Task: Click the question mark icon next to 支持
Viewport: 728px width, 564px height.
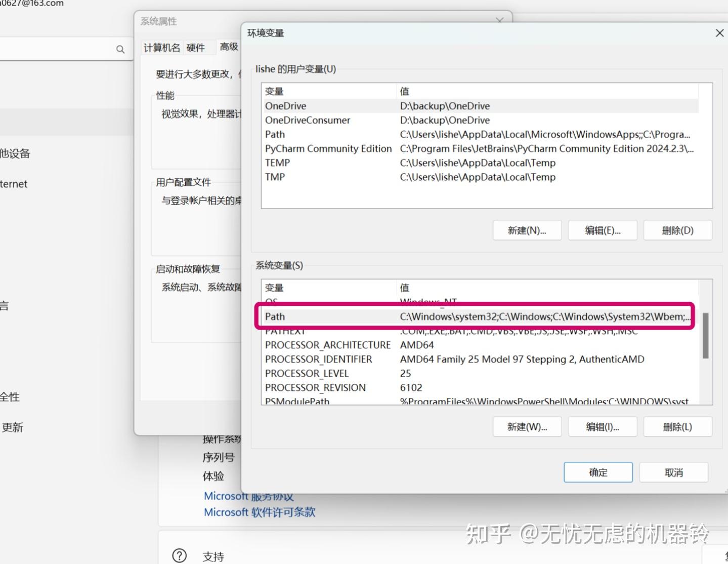Action: 179,555
